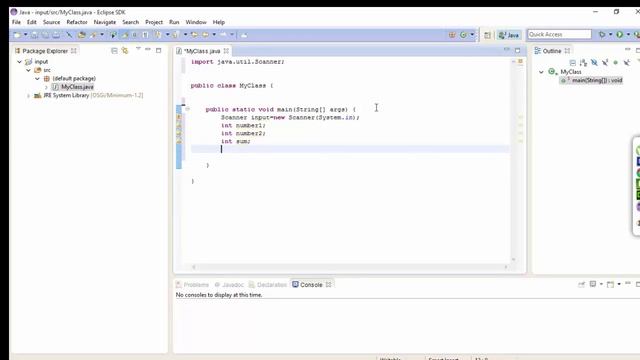This screenshot has height=360, width=640.
Task: Click the Outline Collapse All icon
Action: click(x=573, y=62)
